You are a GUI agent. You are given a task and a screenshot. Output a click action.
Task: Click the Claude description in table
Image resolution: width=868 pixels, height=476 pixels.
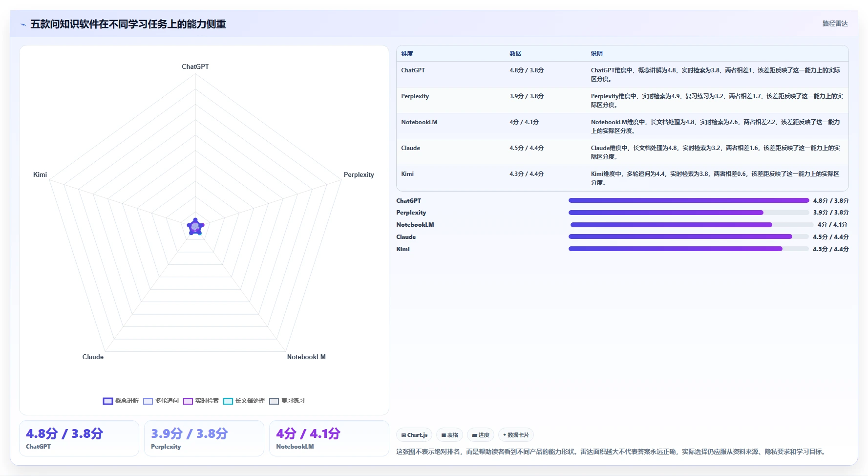(x=716, y=152)
